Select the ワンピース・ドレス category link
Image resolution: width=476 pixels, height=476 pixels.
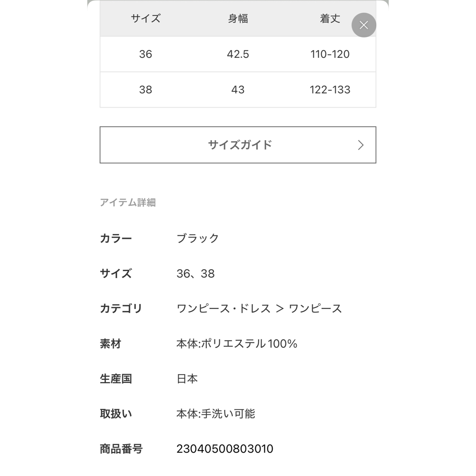(x=223, y=309)
